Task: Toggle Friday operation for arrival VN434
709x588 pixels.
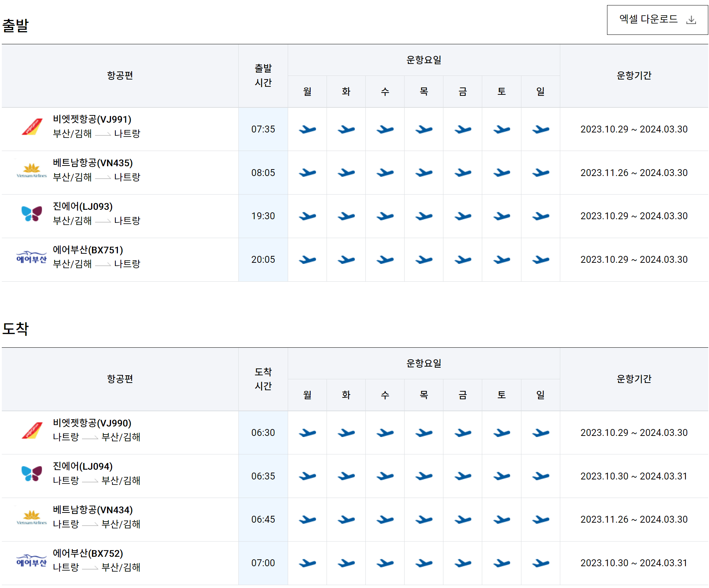Action: [462, 519]
